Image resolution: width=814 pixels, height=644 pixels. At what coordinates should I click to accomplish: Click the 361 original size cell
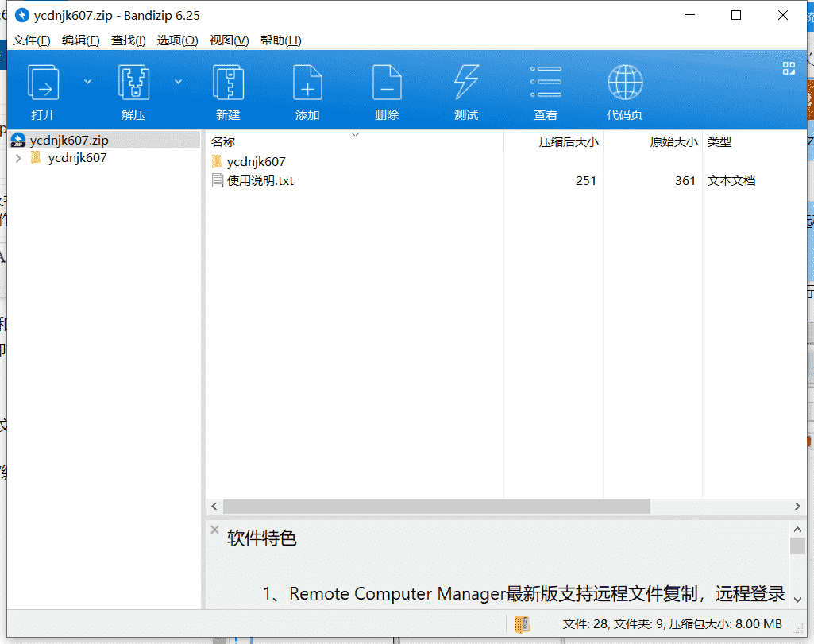pos(685,180)
